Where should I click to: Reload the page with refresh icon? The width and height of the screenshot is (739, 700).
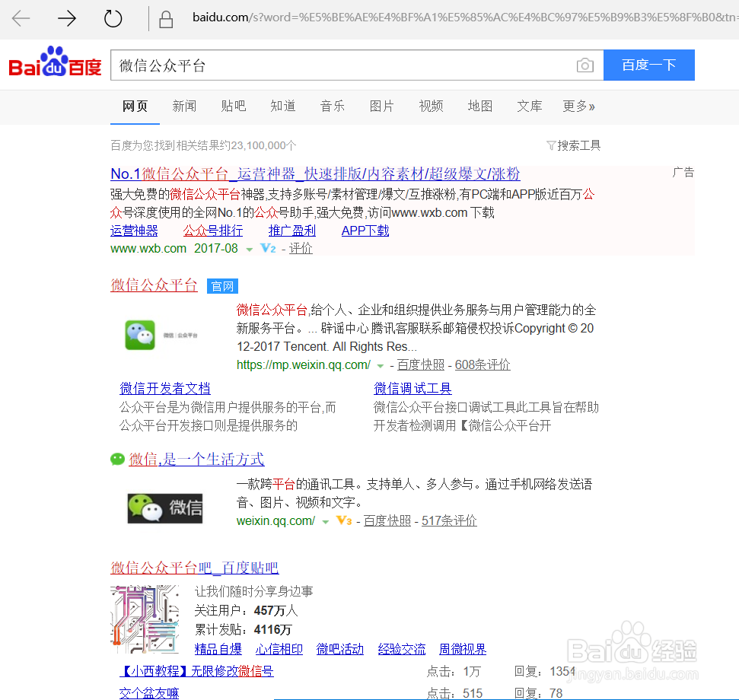coord(113,19)
